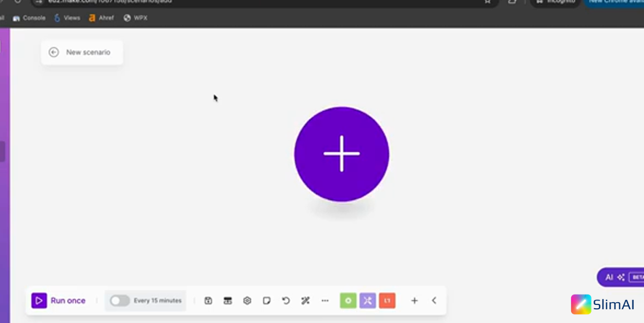Open the Ahref bookmark
The image size is (644, 323).
101,18
